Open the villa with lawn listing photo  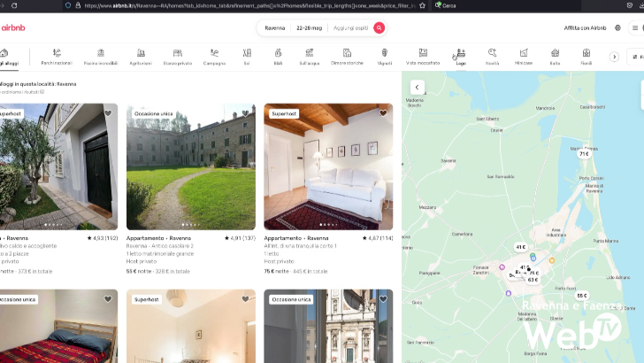[190, 168]
